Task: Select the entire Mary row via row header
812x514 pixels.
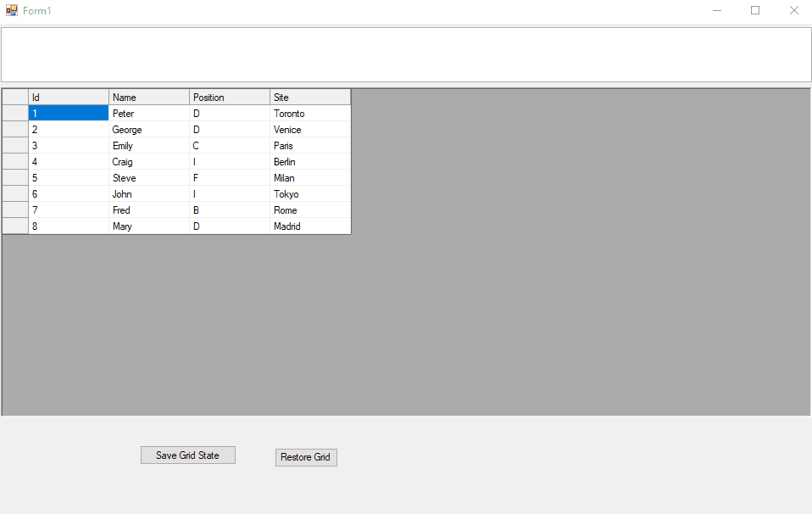Action: point(15,226)
